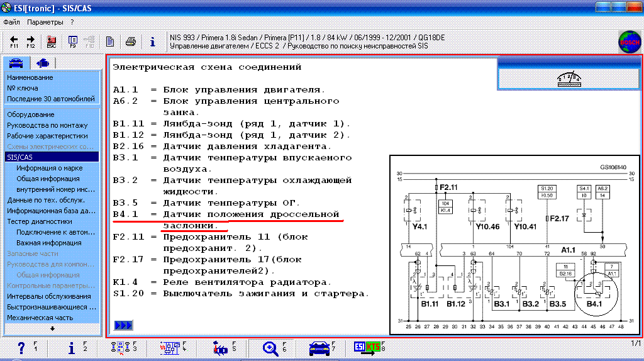Image resolution: width=644 pixels, height=361 pixels.
Task: Open Руководства по монтажу
Action: click(47, 125)
